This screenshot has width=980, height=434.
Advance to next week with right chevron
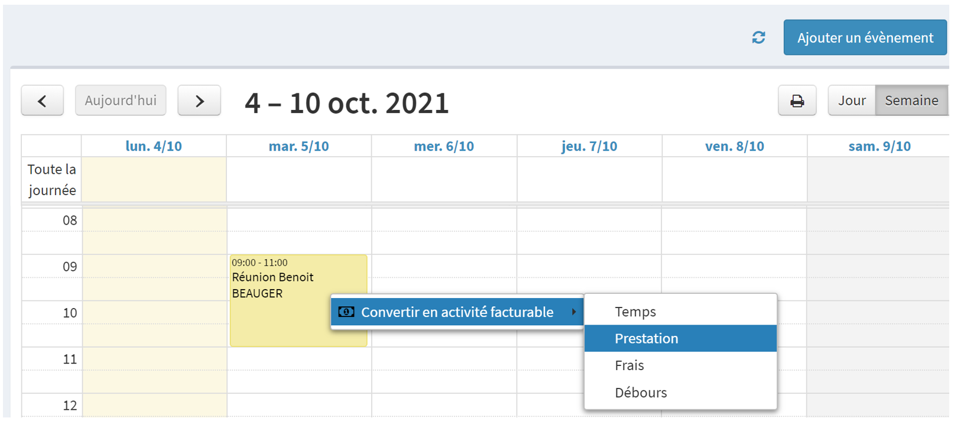coord(199,101)
